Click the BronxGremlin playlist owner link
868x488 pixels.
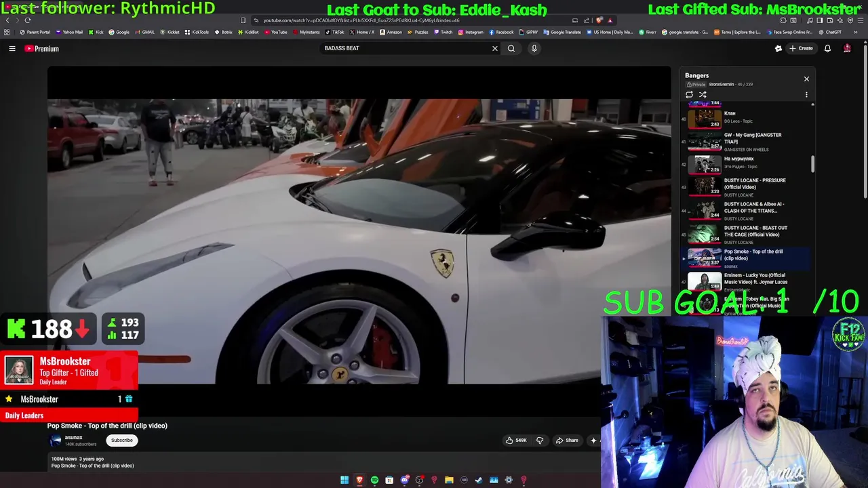tap(722, 84)
